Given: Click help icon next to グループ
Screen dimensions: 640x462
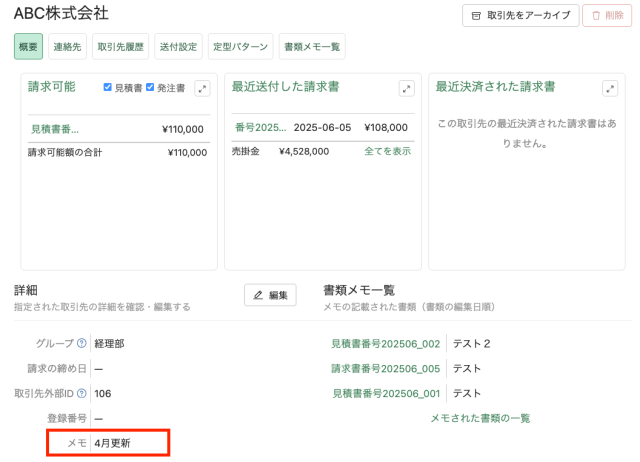Looking at the screenshot, I should pyautogui.click(x=81, y=343).
